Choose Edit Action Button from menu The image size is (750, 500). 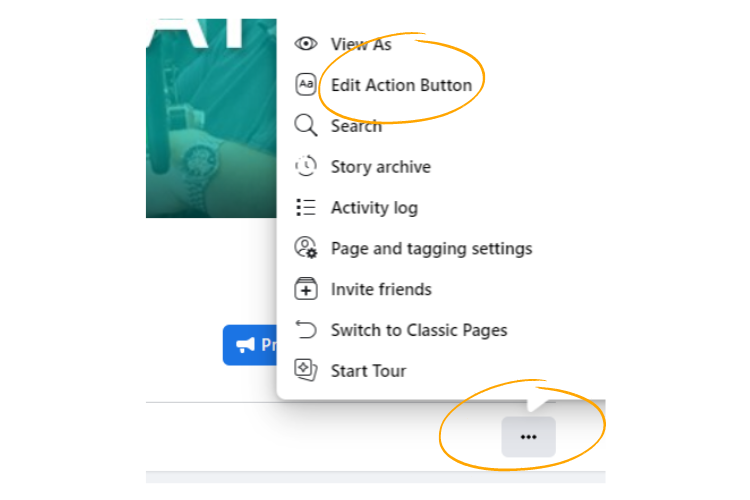(401, 85)
